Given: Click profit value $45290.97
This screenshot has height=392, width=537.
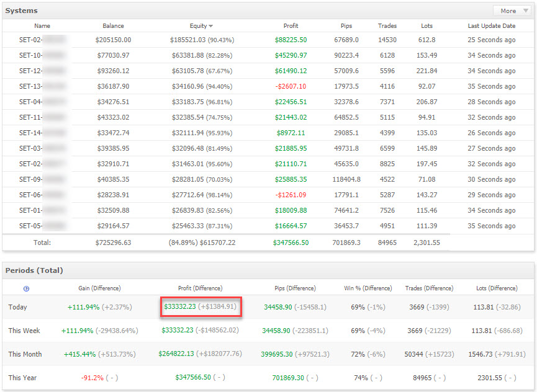Looking at the screenshot, I should (291, 55).
